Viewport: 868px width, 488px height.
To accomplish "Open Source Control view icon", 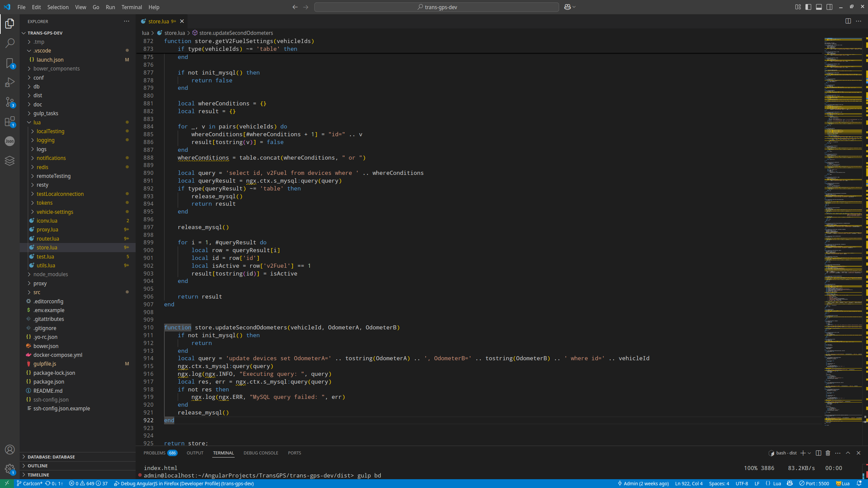I will coord(10,102).
